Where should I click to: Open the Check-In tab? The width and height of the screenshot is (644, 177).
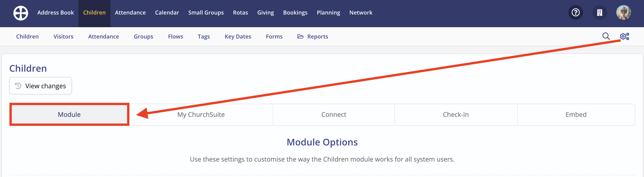(456, 115)
